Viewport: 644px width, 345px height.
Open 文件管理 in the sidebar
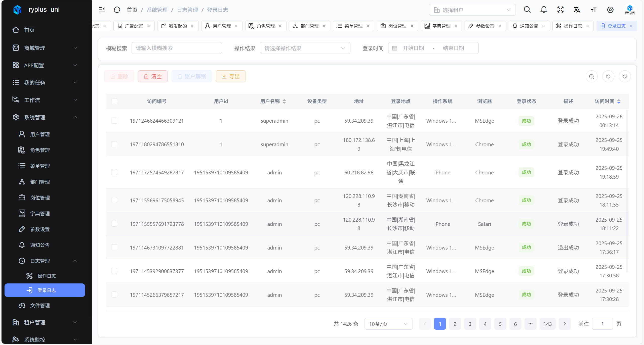tap(40, 305)
